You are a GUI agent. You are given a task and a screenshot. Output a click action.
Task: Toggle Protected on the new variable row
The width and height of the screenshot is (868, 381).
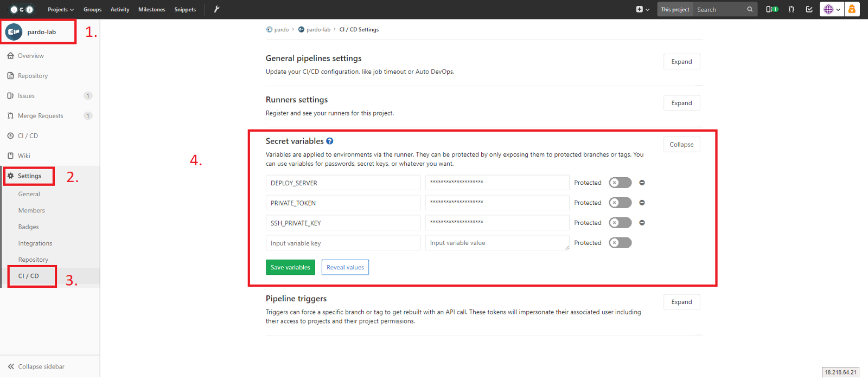(x=620, y=243)
